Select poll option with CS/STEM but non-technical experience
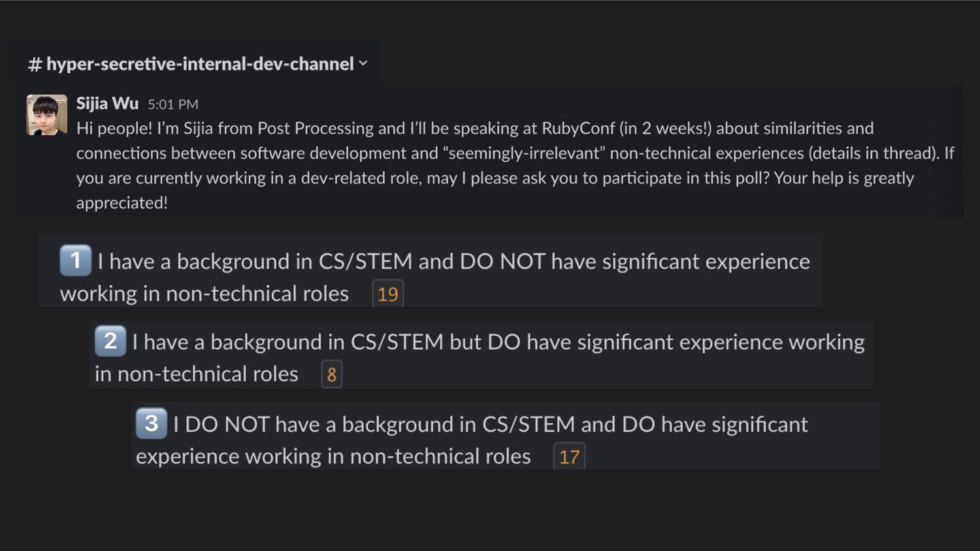Viewport: 980px width, 551px height. [x=481, y=354]
